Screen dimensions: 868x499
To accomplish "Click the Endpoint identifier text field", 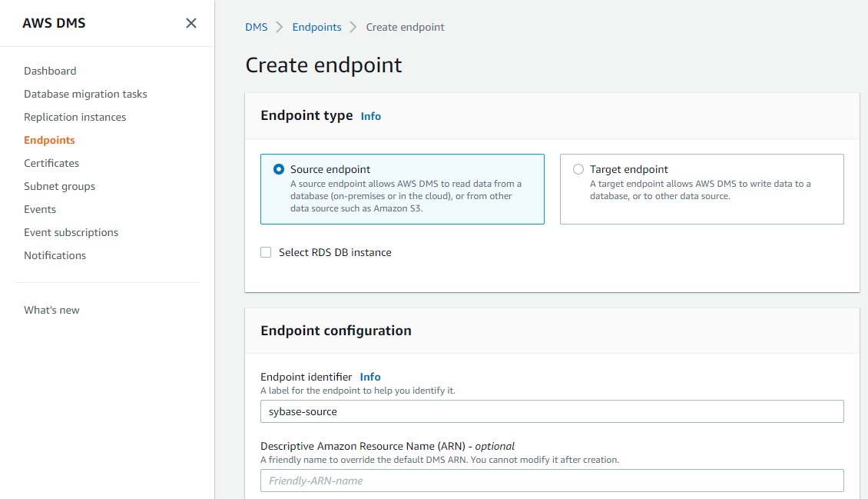I will [x=552, y=411].
